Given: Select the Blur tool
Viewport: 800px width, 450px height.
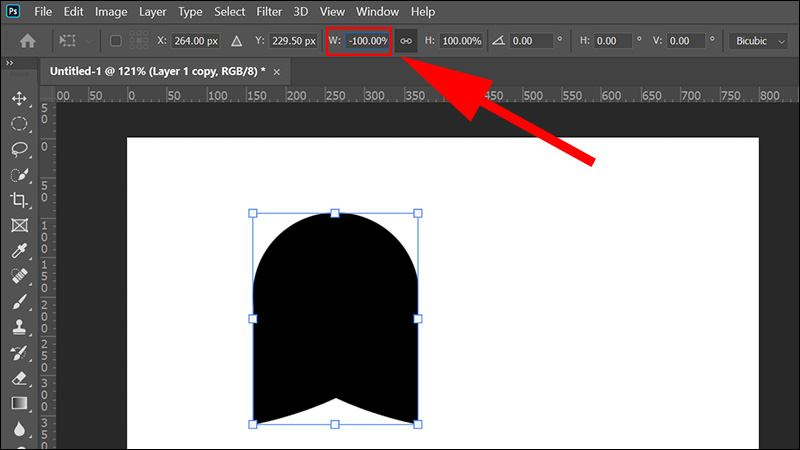Looking at the screenshot, I should point(19,429).
